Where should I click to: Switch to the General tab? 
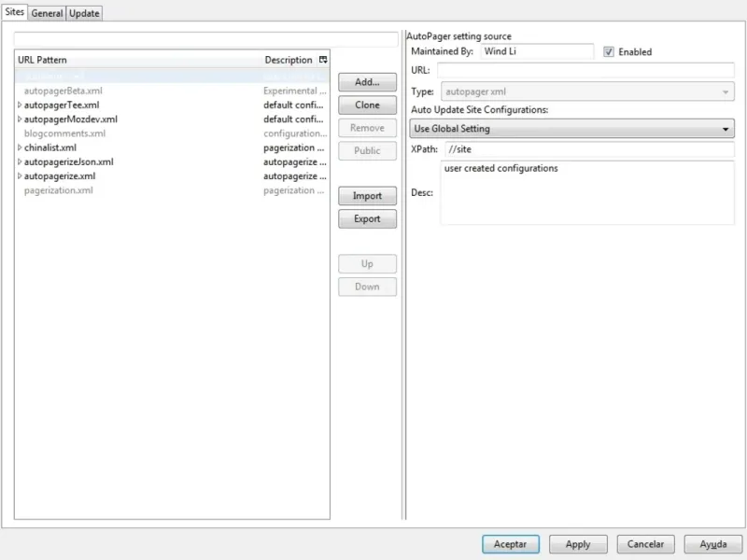point(47,13)
